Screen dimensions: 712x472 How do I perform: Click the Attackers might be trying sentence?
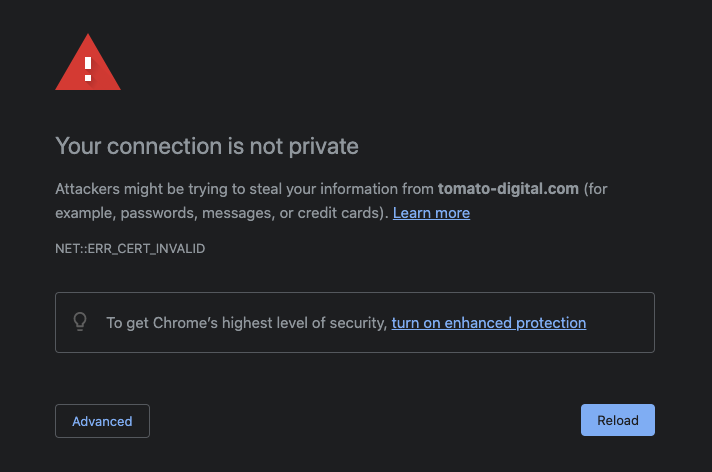[331, 201]
